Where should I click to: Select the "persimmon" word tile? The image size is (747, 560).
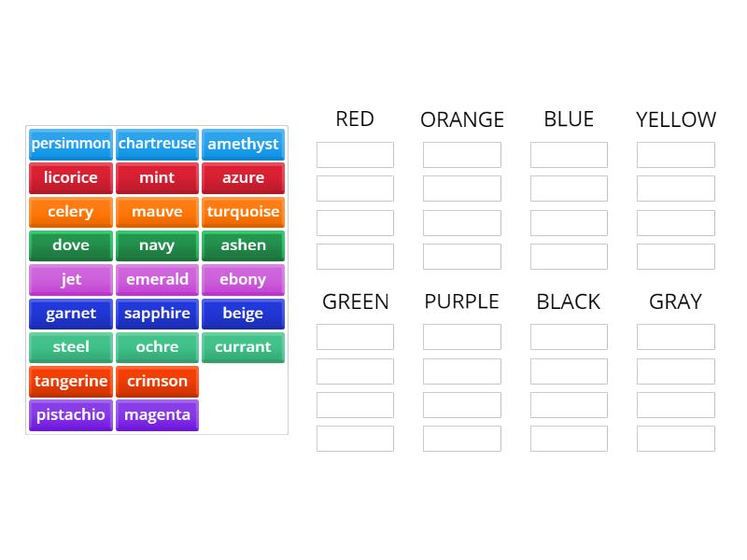click(70, 144)
